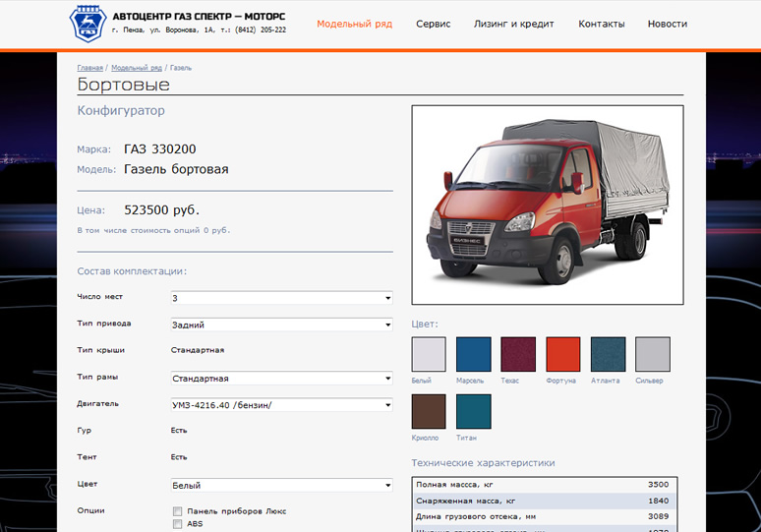Expand the Тип привода dropdown
Viewport: 761px width, 532px height.
281,325
